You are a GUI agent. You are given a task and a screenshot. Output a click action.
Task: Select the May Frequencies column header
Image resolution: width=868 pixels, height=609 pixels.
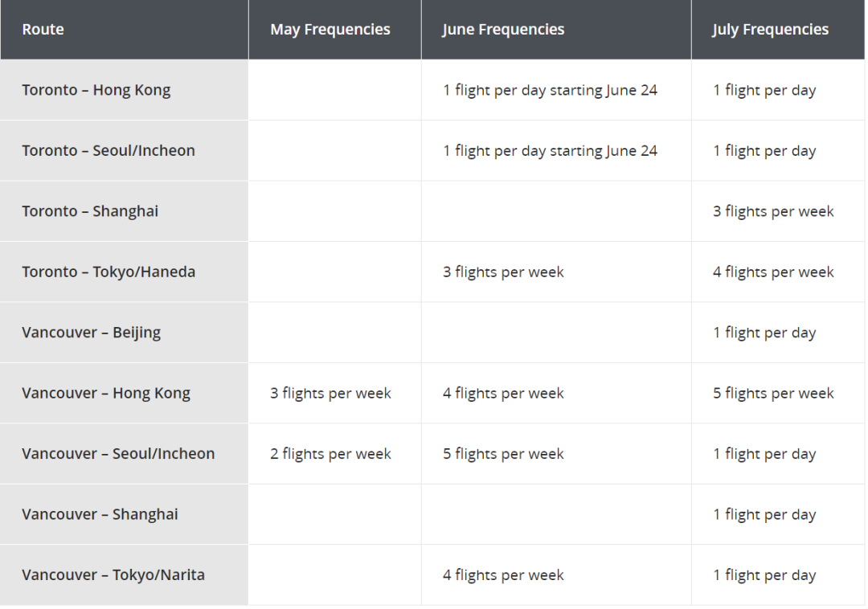coord(335,29)
